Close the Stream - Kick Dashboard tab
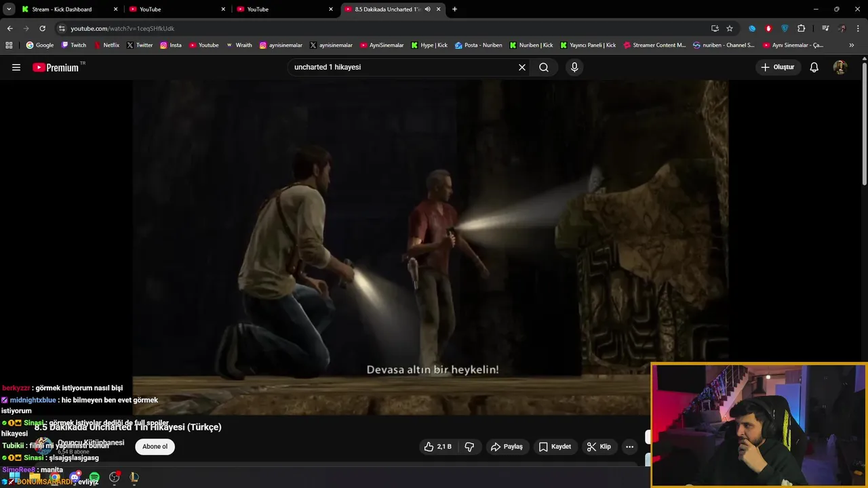868x488 pixels. tap(115, 9)
